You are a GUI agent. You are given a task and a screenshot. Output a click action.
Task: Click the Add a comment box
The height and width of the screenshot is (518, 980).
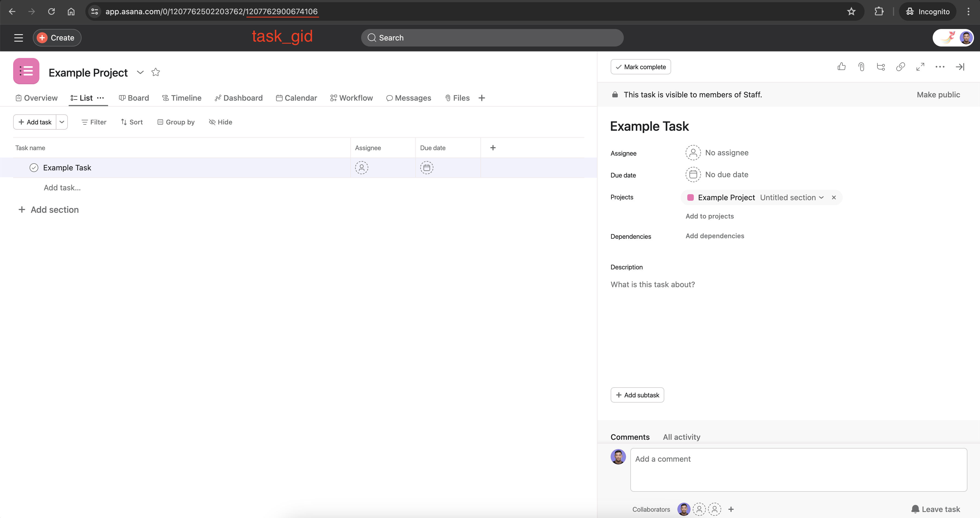click(x=799, y=470)
